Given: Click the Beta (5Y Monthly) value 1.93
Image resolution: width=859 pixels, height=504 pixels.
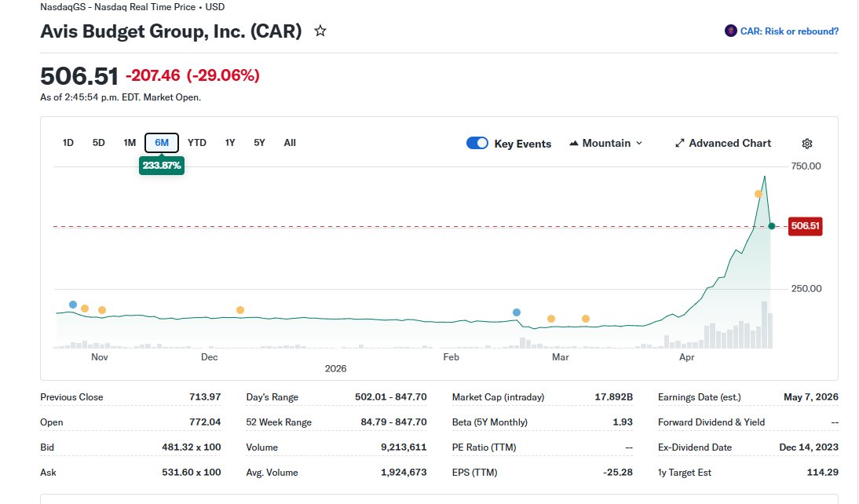Looking at the screenshot, I should coord(623,422).
